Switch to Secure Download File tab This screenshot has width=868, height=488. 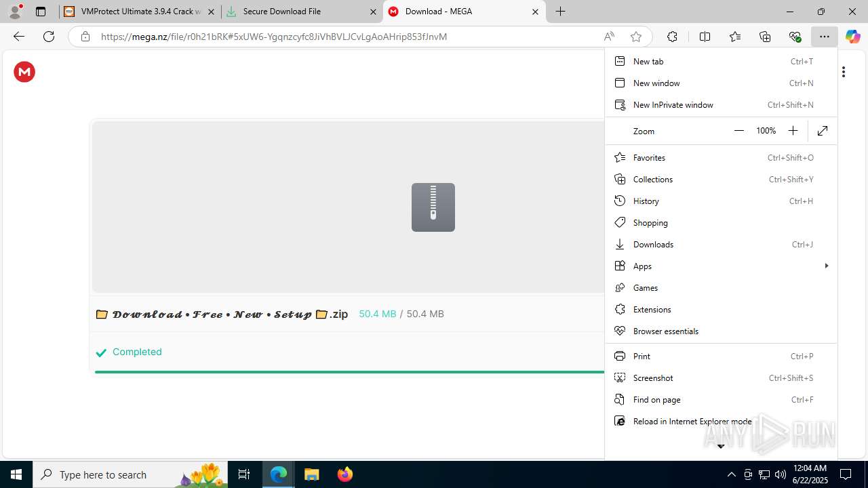click(x=302, y=12)
